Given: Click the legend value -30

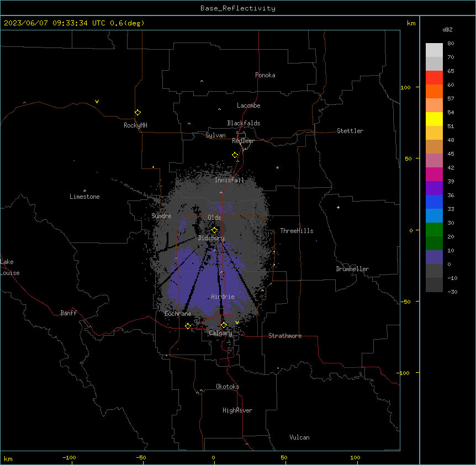Looking at the screenshot, I should (x=452, y=292).
